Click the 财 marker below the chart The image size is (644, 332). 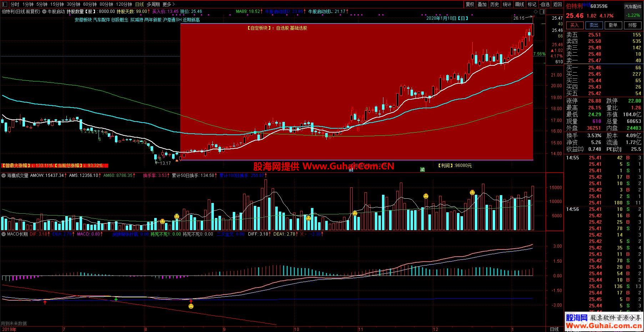(x=351, y=170)
